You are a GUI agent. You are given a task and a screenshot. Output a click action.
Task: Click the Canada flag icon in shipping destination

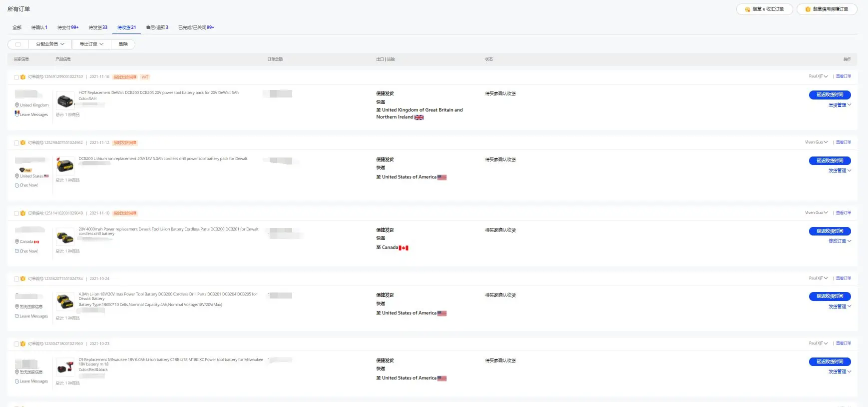[404, 248]
